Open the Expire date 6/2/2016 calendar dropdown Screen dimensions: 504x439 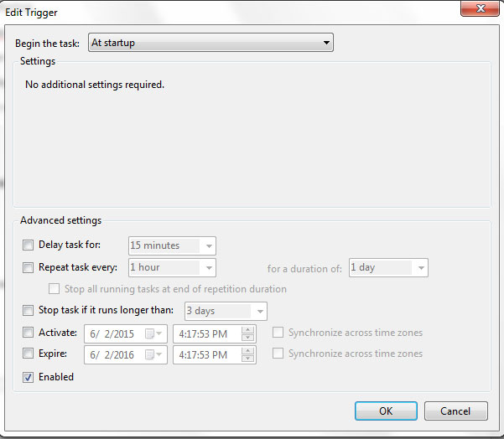[153, 354]
